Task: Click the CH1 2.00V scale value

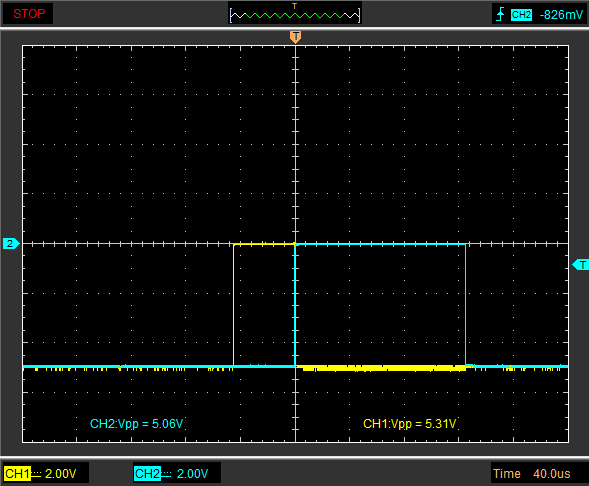Action: click(60, 474)
